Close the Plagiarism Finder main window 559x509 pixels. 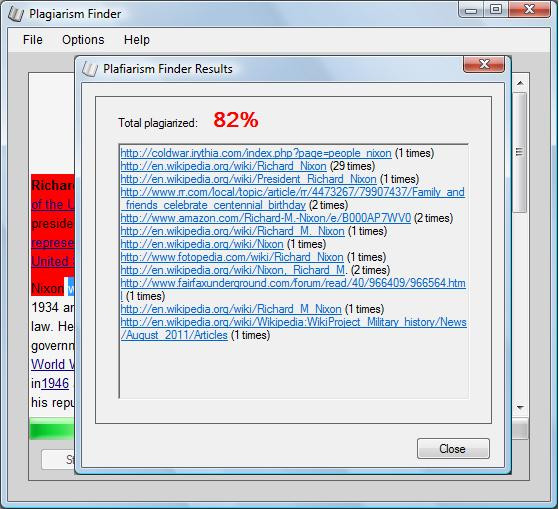click(x=529, y=10)
